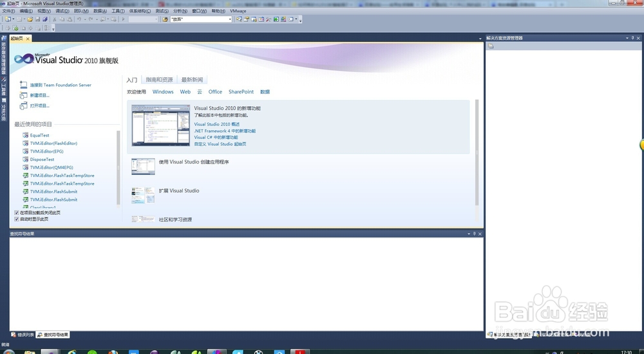Open .NET Framework 4 中的新增功能 link
This screenshot has width=644, height=354.
click(225, 131)
